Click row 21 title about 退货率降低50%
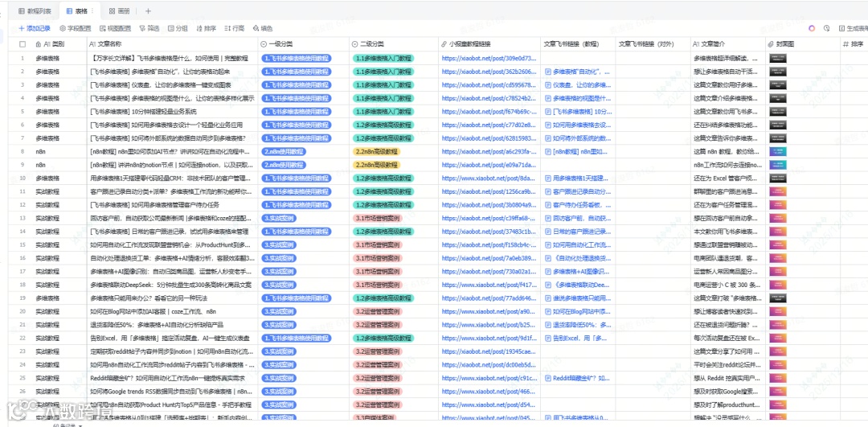The height and width of the screenshot is (427, 868). [x=157, y=325]
